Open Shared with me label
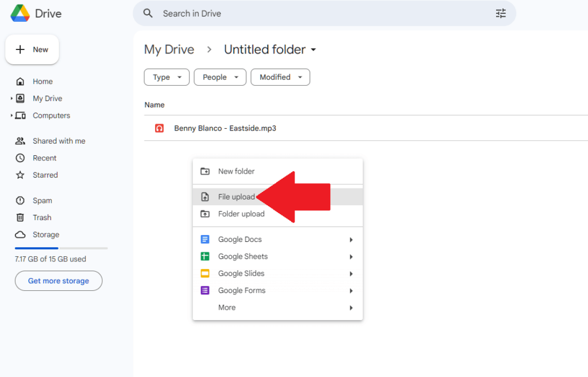 click(59, 141)
